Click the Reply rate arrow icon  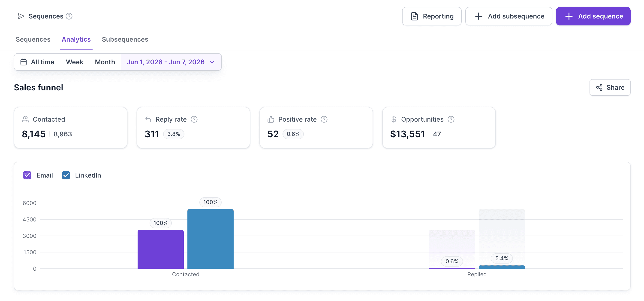[148, 119]
